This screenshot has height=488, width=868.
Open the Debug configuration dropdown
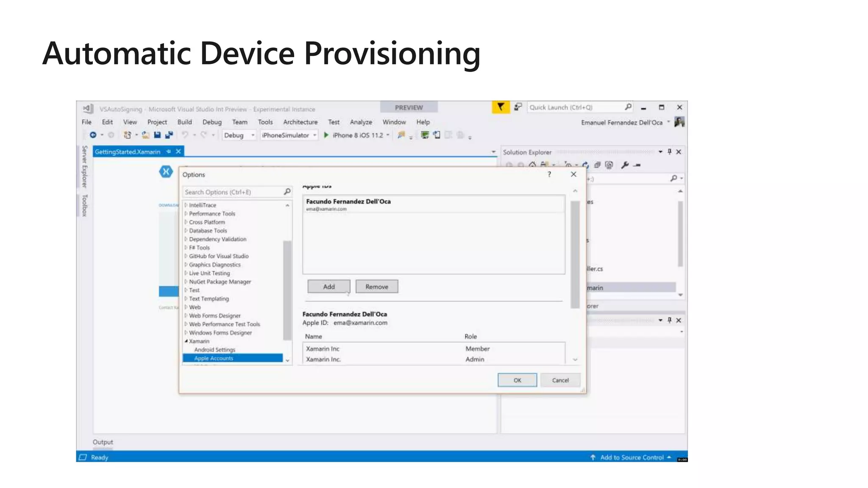pyautogui.click(x=253, y=135)
